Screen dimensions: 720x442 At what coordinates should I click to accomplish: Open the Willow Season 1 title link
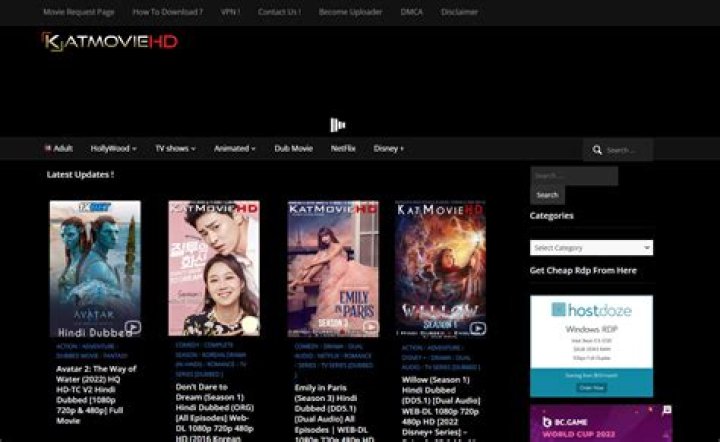(441, 408)
